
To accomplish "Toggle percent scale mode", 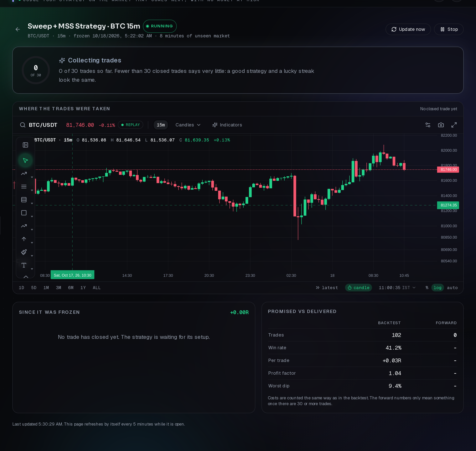I will 427,288.
